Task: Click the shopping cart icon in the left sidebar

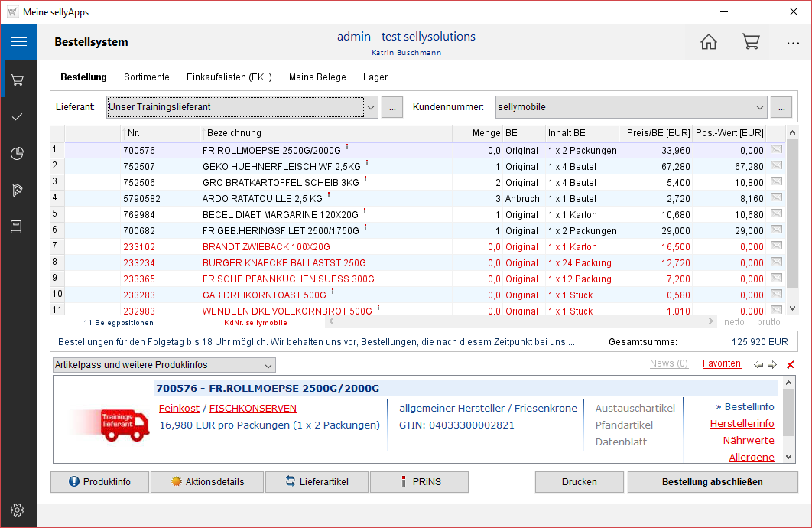Action: click(18, 80)
